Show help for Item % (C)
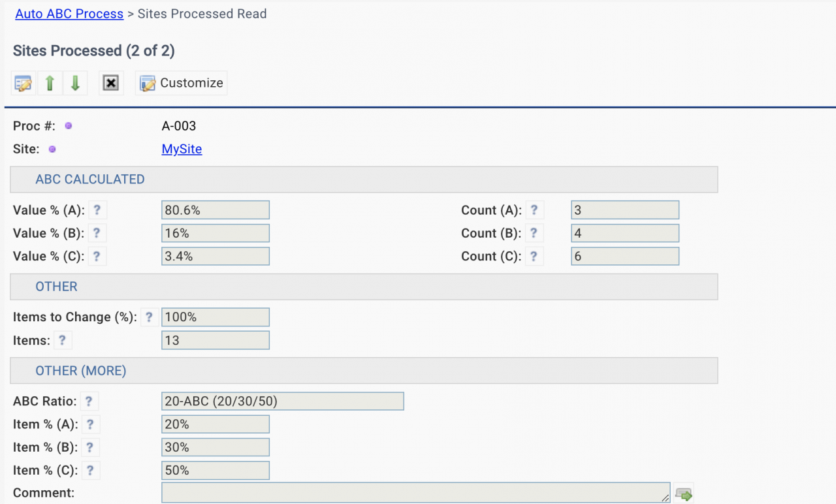The height and width of the screenshot is (504, 836). tap(90, 470)
